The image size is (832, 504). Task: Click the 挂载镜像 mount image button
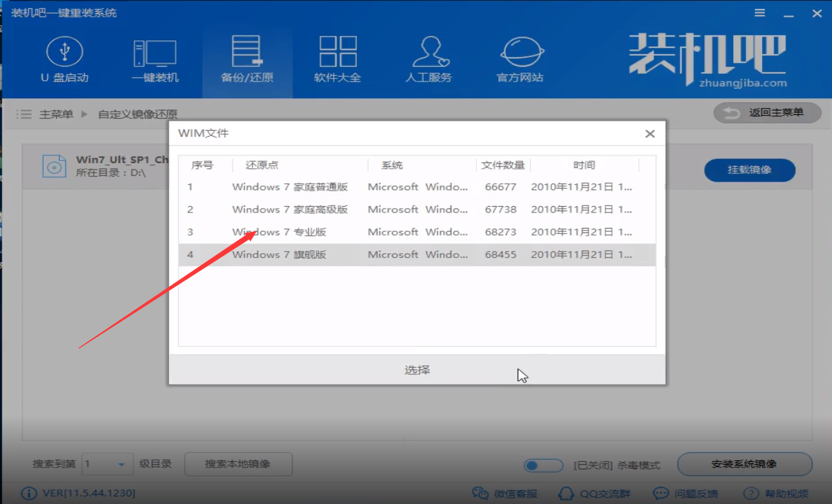(749, 170)
